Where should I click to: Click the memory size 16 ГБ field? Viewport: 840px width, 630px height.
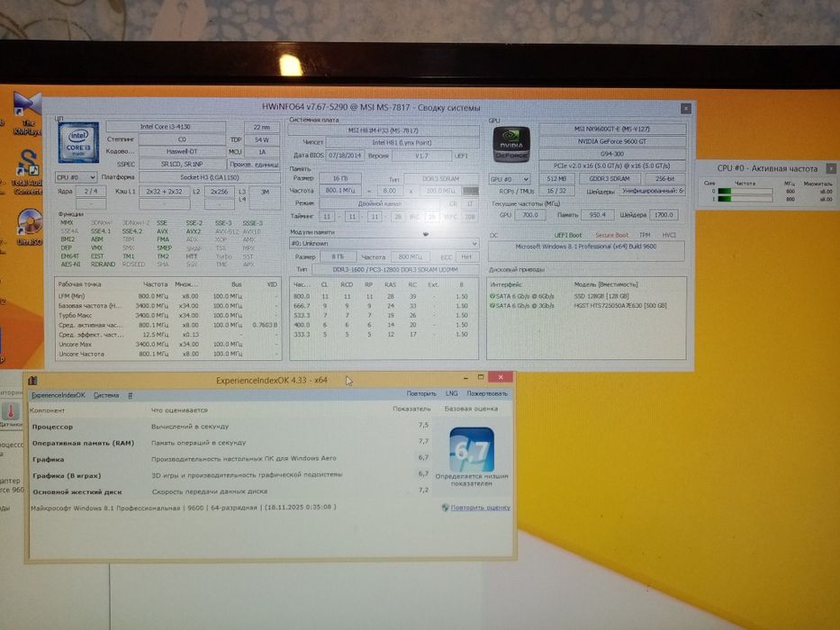(340, 178)
